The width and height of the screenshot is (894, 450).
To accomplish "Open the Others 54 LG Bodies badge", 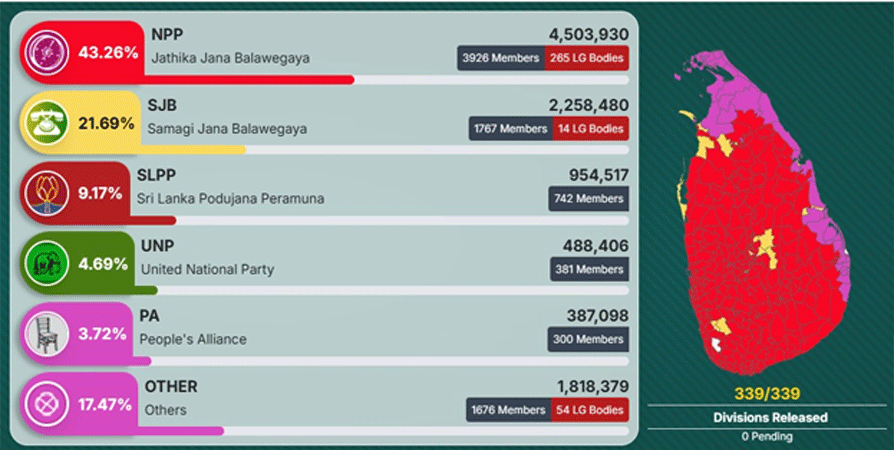I will (x=590, y=410).
